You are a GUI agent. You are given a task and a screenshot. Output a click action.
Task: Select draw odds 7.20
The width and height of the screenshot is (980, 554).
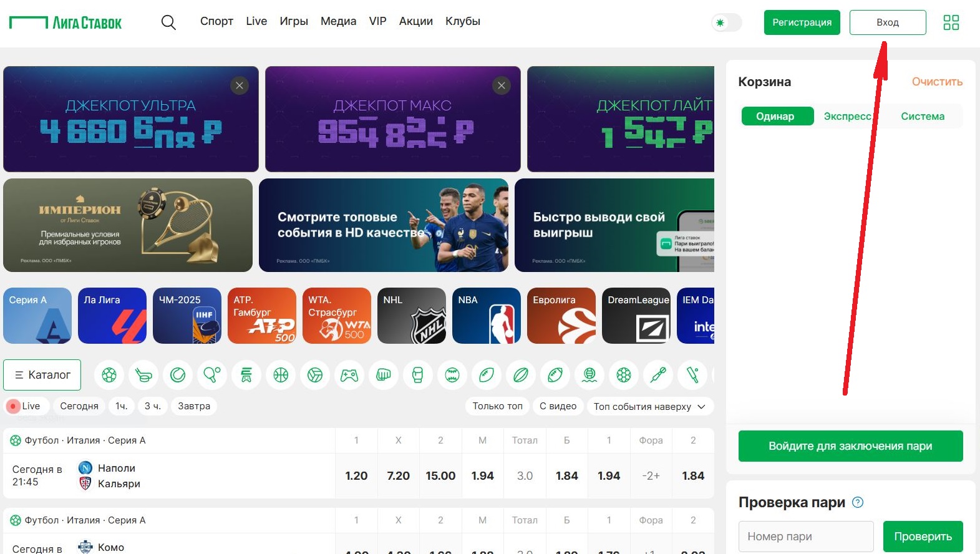click(x=398, y=475)
